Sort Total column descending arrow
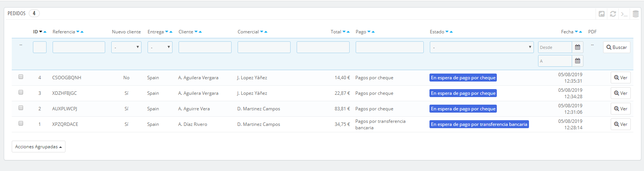Image resolution: width=644 pixels, height=171 pixels. 344,32
